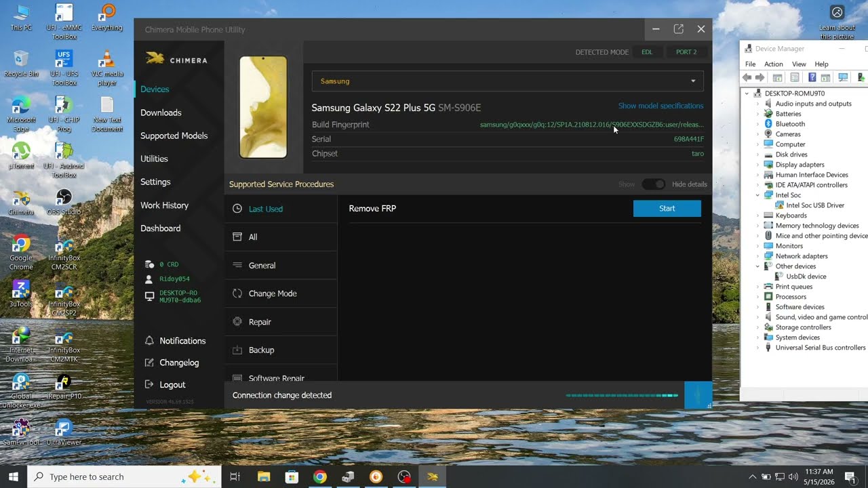Open VLC media player desktop icon
Image resolution: width=868 pixels, height=488 pixels.
[106, 68]
